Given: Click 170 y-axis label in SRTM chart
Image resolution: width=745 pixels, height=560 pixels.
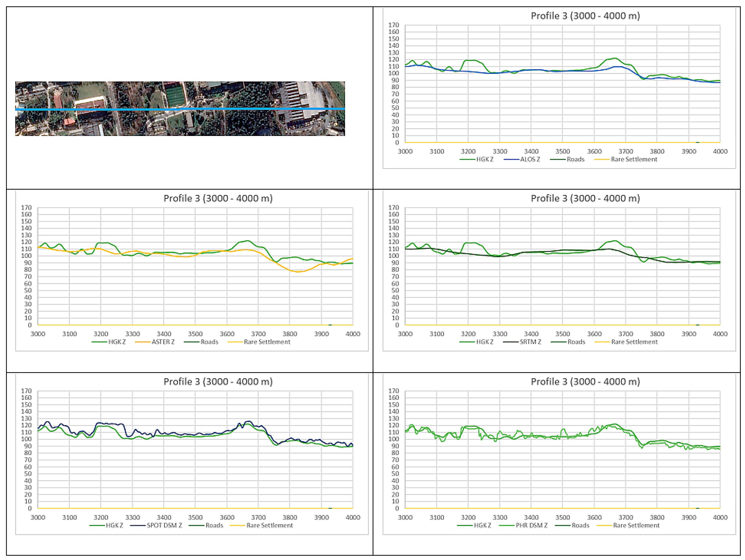Looking at the screenshot, I should (x=393, y=207).
